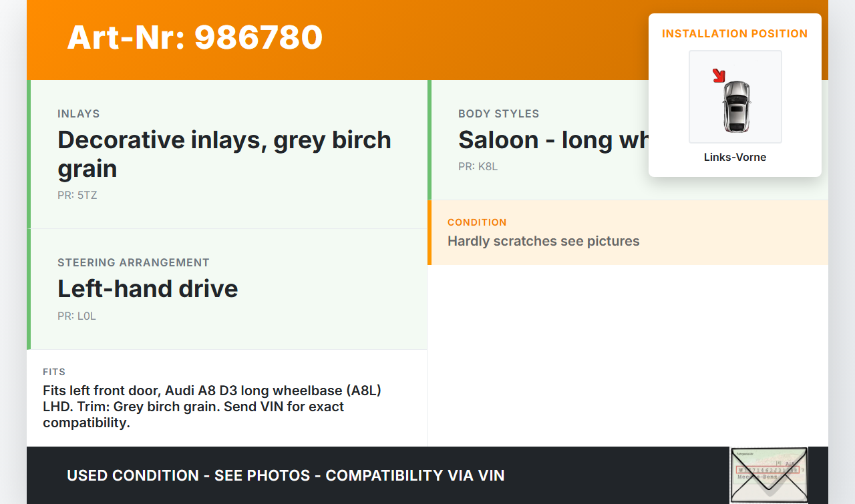Click the 'INLAYS' label
855x504 pixels.
[x=79, y=114]
